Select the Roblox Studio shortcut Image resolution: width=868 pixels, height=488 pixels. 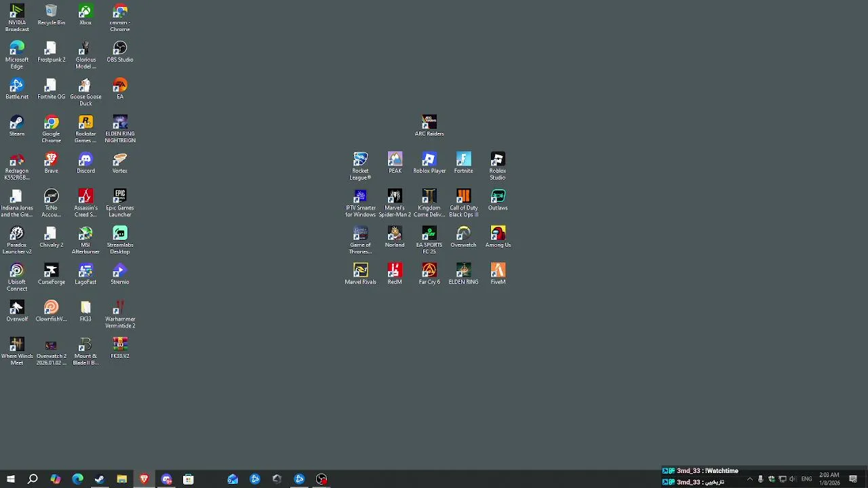(x=498, y=166)
